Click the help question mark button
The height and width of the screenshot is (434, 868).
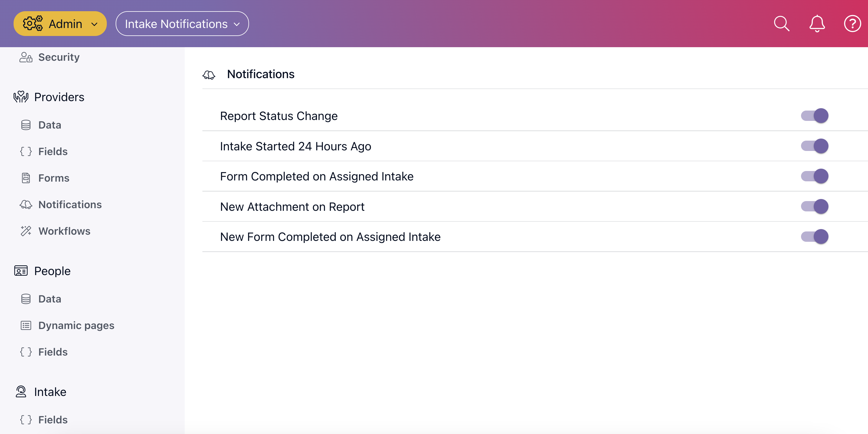852,24
